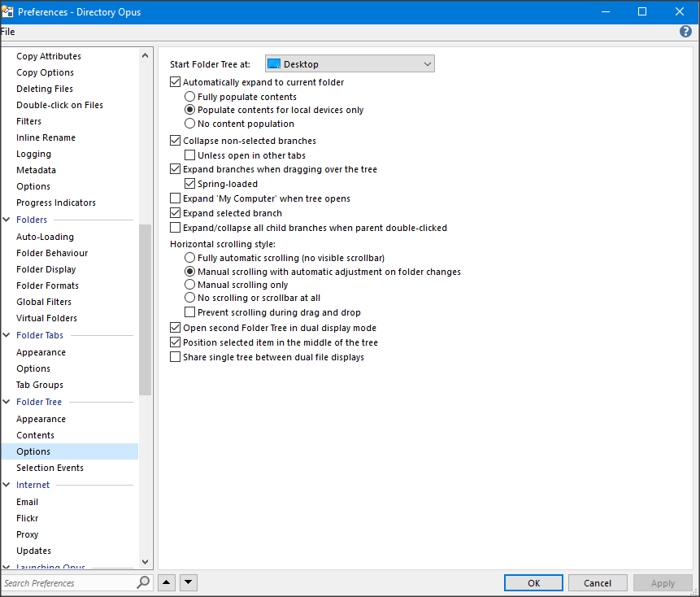
Task: Click the down arrow button beside the search box
Action: pos(189,582)
